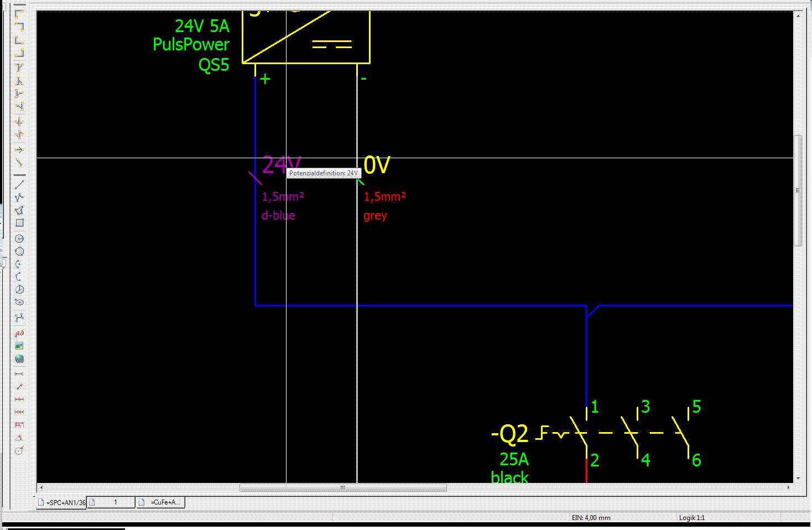Select the angle up-left connection tool
The image size is (812, 530).
click(19, 53)
